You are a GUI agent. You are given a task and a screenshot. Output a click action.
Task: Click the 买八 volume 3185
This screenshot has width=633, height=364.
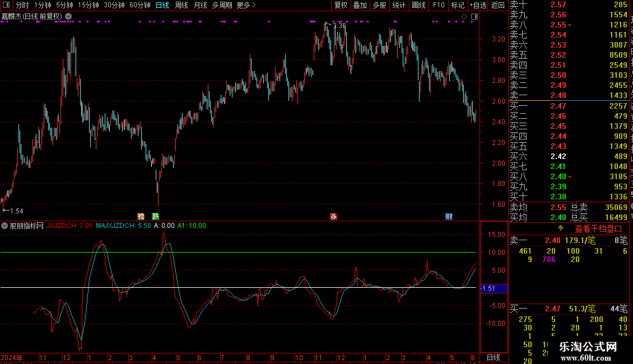click(x=618, y=177)
